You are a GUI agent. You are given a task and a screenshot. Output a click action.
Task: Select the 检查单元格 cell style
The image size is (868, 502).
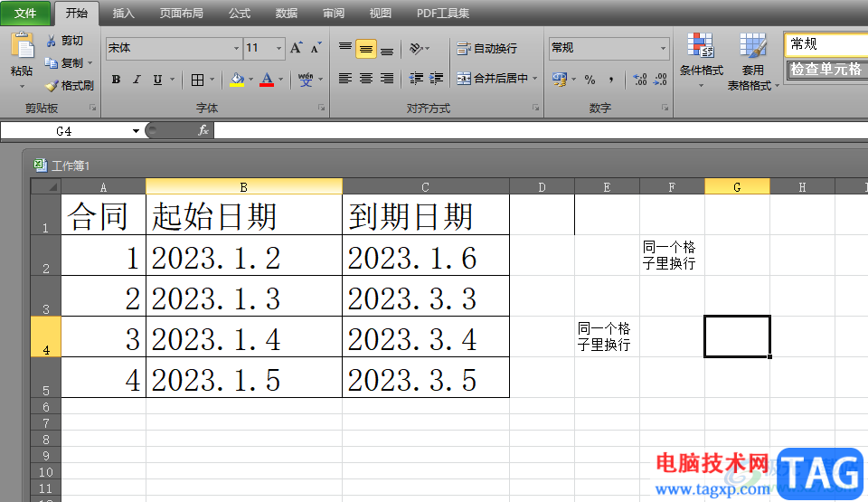pos(827,70)
